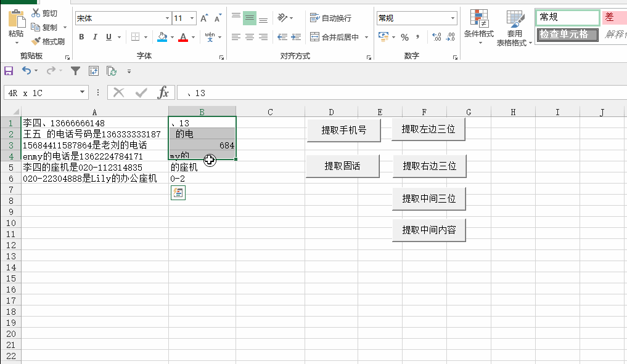Open fill color dropdown arrow
Viewport: 627px width, 364px height.
coord(173,37)
